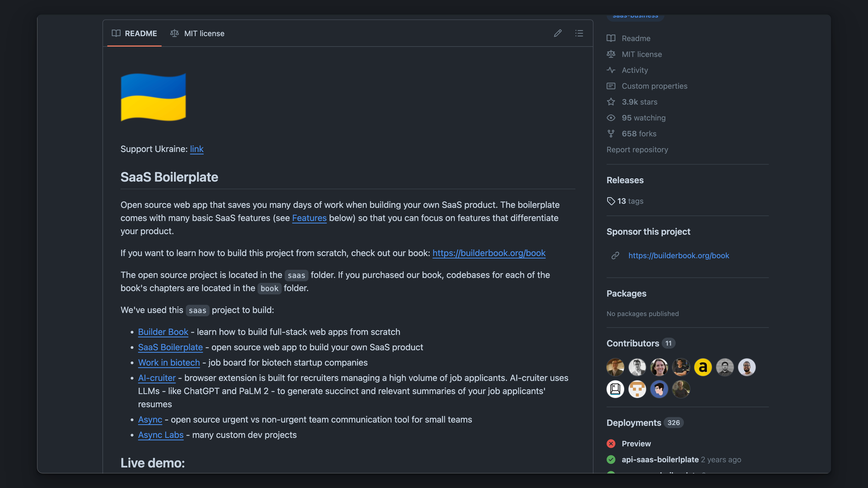This screenshot has width=868, height=488.
Task: Click the eye icon beside 95 watching
Action: [x=611, y=117]
